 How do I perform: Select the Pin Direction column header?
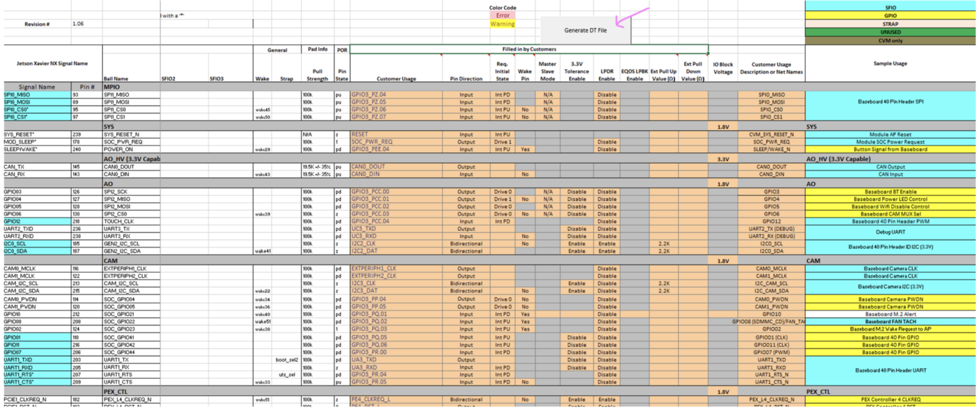tap(466, 79)
